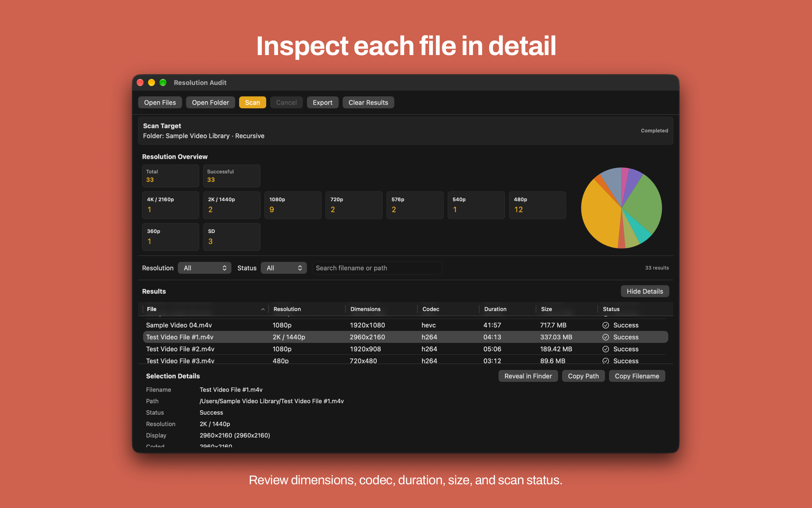Viewport: 812px width, 508px height.
Task: Click the Open Folder button
Action: [210, 102]
